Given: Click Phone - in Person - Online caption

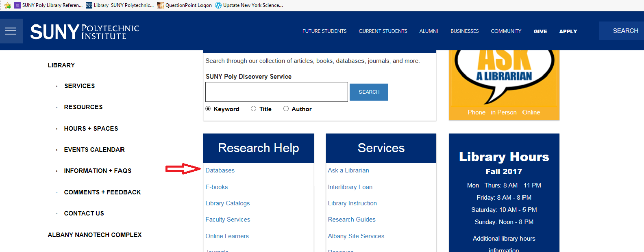Looking at the screenshot, I should pyautogui.click(x=504, y=112).
